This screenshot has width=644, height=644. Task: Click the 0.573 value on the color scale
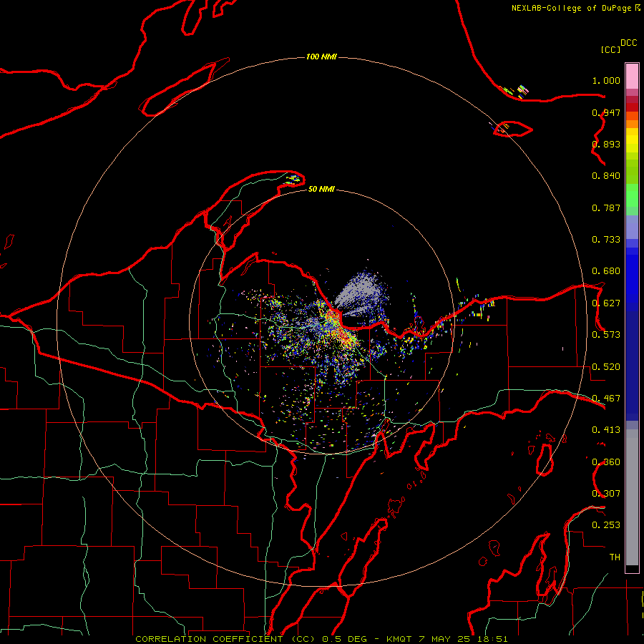[606, 335]
